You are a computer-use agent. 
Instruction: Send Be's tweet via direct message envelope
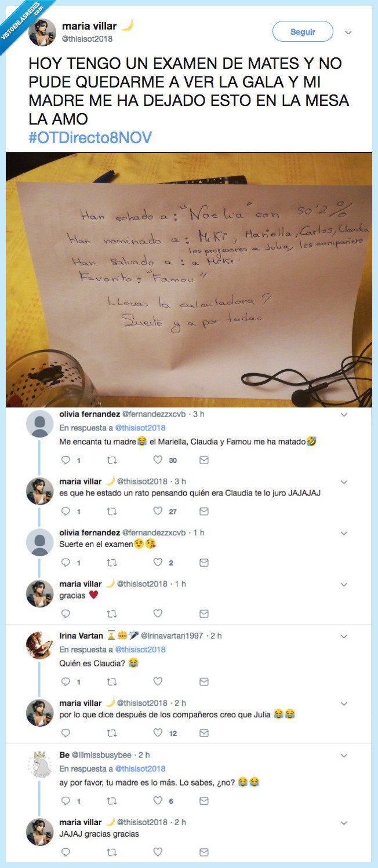204,801
